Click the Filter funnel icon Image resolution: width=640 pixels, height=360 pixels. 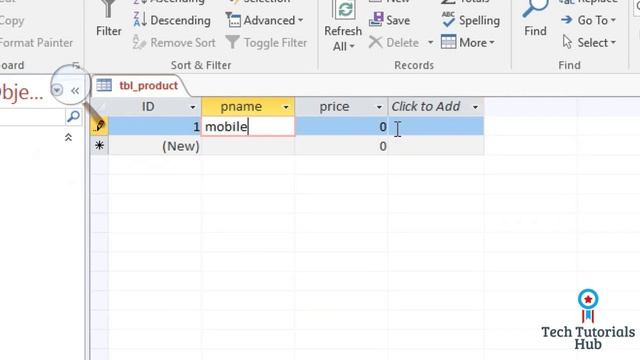(108, 9)
